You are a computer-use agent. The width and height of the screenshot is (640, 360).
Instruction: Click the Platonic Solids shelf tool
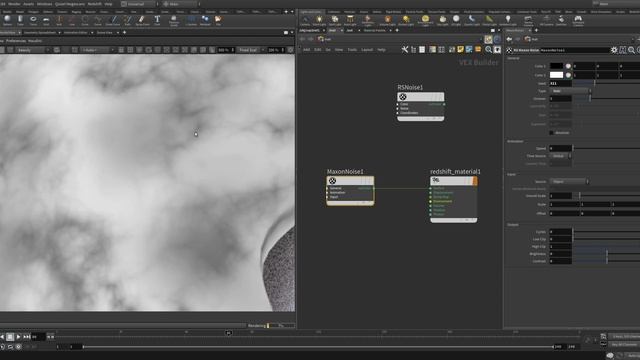pos(174,20)
